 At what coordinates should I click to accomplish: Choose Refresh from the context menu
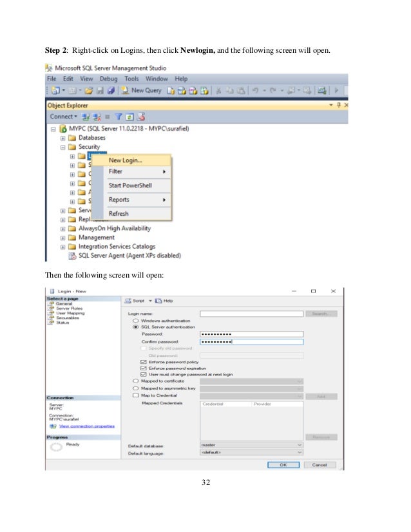pyautogui.click(x=131, y=214)
